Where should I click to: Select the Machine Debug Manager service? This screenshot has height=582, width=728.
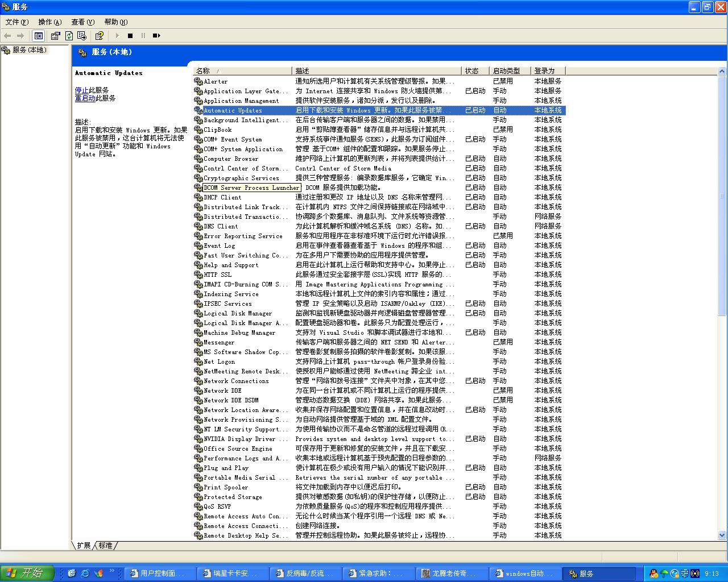[x=379, y=332]
